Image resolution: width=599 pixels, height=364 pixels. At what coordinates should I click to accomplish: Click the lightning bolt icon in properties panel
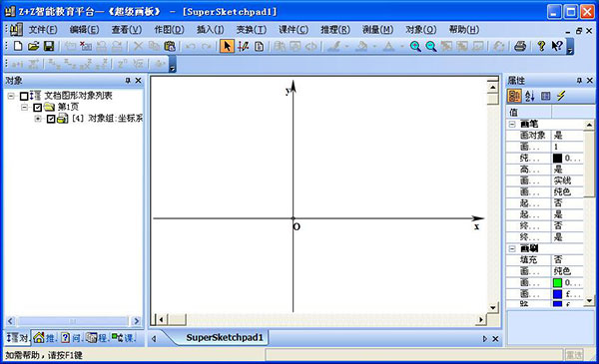tap(561, 96)
